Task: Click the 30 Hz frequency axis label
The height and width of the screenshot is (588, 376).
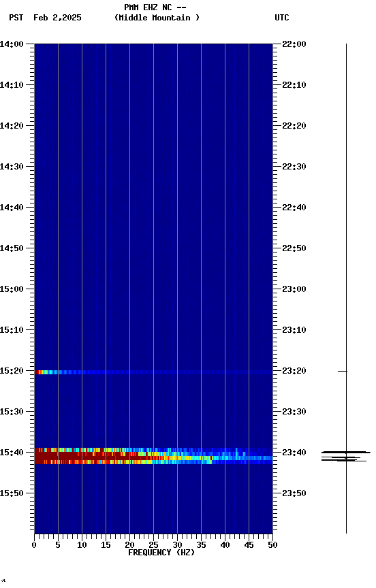Action: [177, 545]
